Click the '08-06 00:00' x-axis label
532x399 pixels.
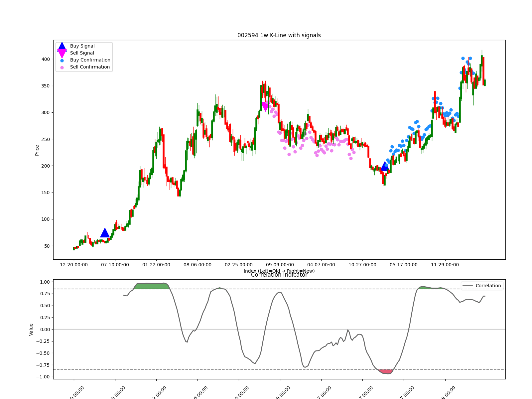tap(198, 265)
